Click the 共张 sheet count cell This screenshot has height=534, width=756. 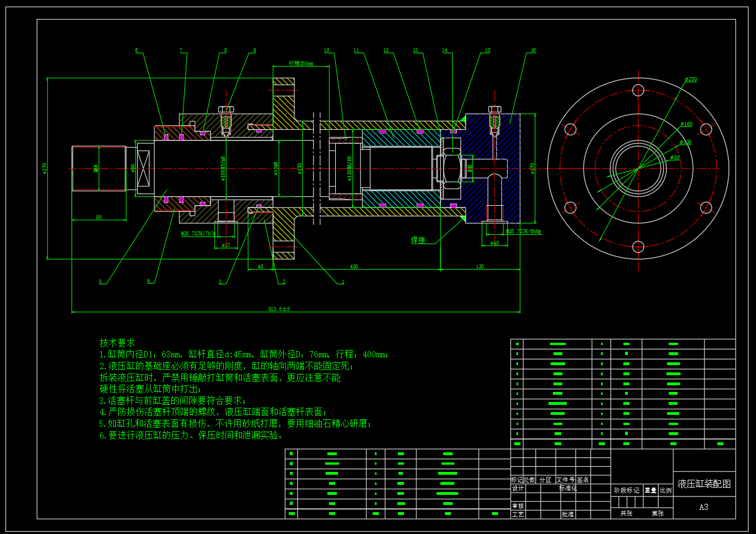[x=626, y=513]
